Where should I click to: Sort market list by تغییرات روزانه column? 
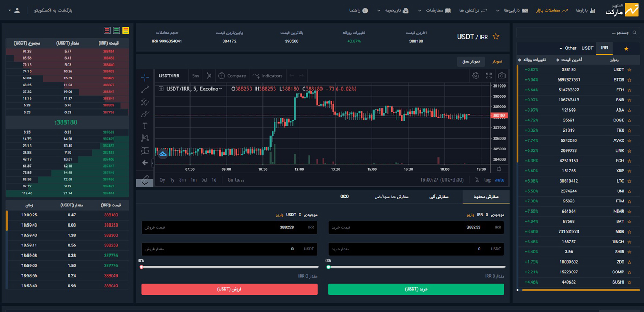532,60
